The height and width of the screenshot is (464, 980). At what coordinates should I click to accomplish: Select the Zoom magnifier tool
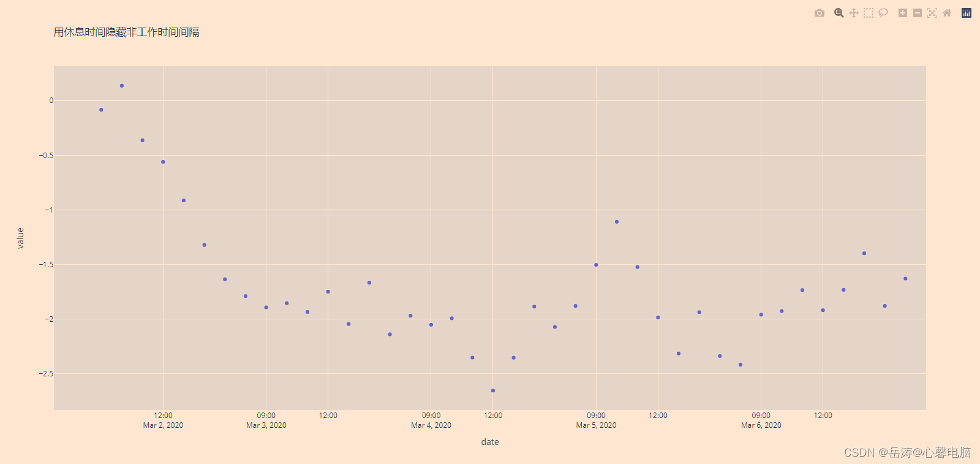point(839,13)
